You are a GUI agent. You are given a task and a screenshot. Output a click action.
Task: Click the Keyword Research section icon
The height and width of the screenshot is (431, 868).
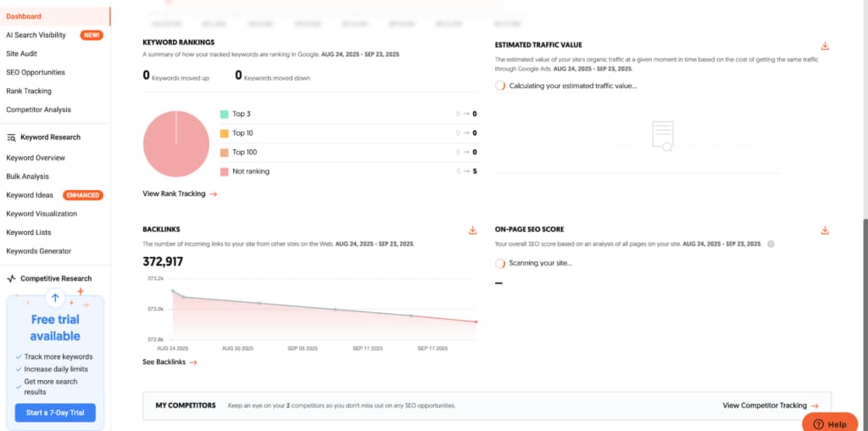tap(11, 137)
